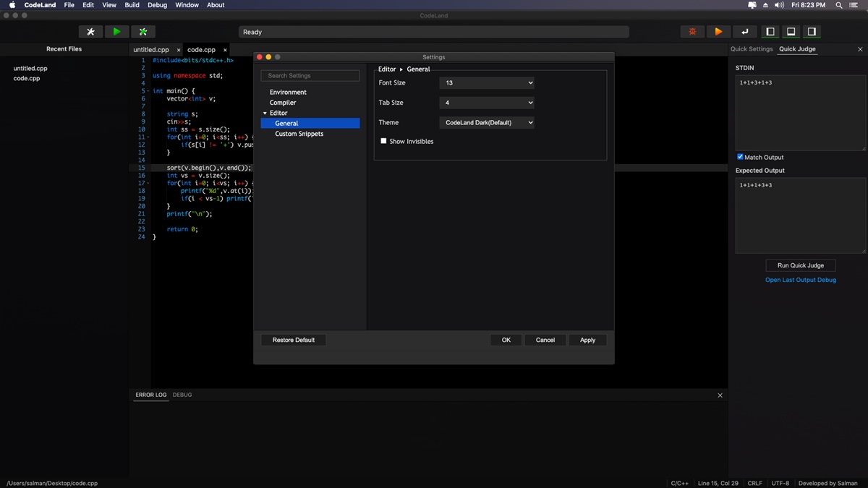Open the View menu
This screenshot has width=868, height=488.
pyautogui.click(x=109, y=5)
